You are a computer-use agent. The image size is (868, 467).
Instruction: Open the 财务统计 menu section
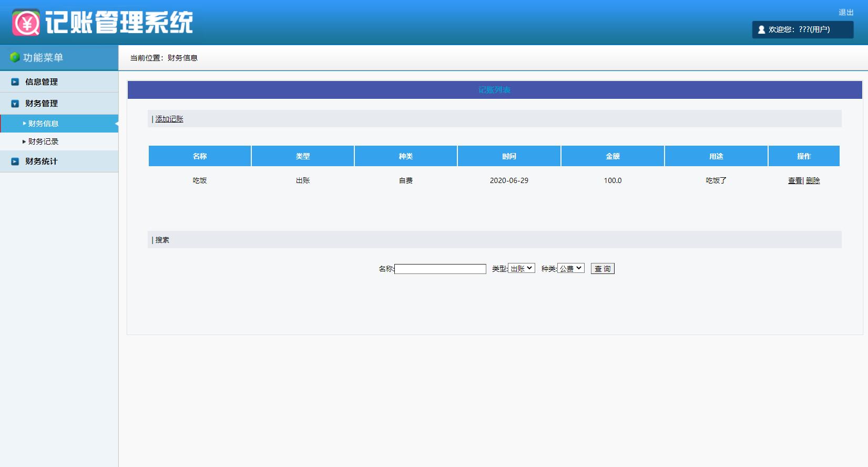pos(42,161)
